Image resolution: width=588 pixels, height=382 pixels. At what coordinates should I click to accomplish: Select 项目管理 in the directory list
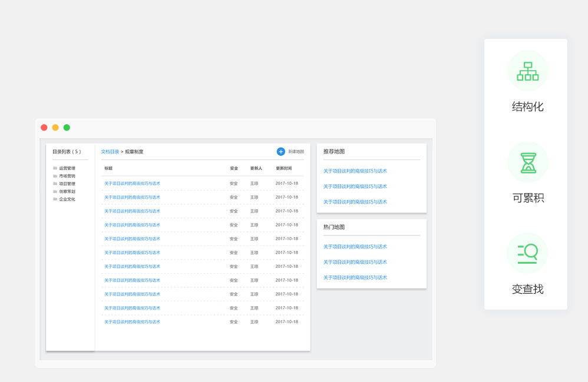click(67, 184)
